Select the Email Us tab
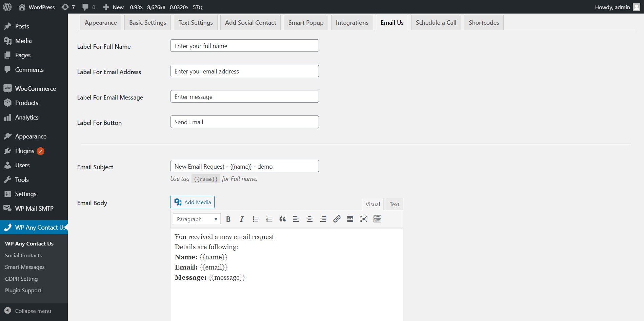 392,23
